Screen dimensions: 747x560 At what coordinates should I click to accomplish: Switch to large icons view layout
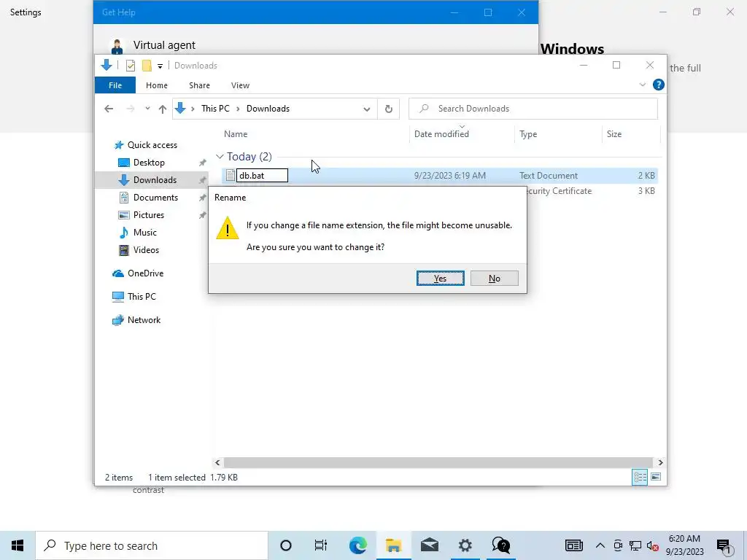(656, 477)
